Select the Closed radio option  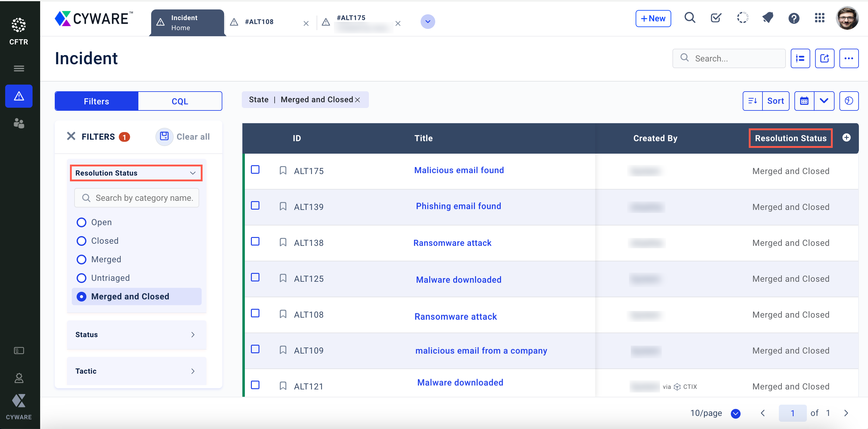click(81, 241)
